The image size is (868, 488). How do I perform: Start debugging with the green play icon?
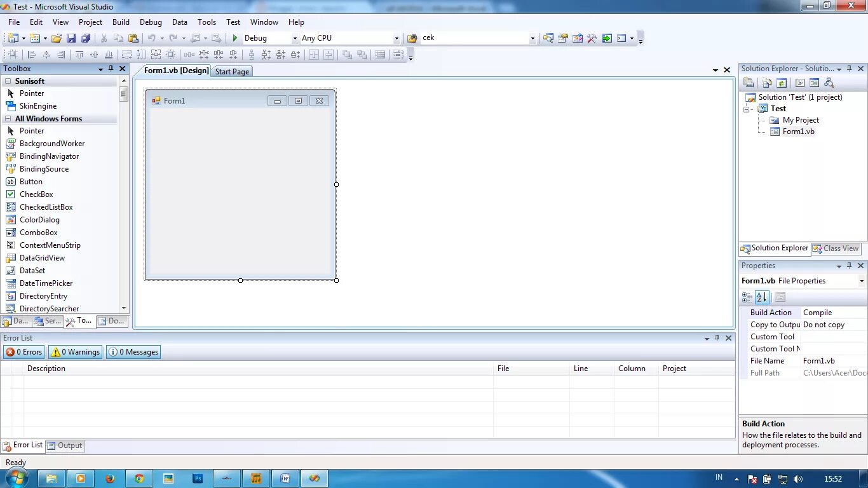(x=235, y=38)
